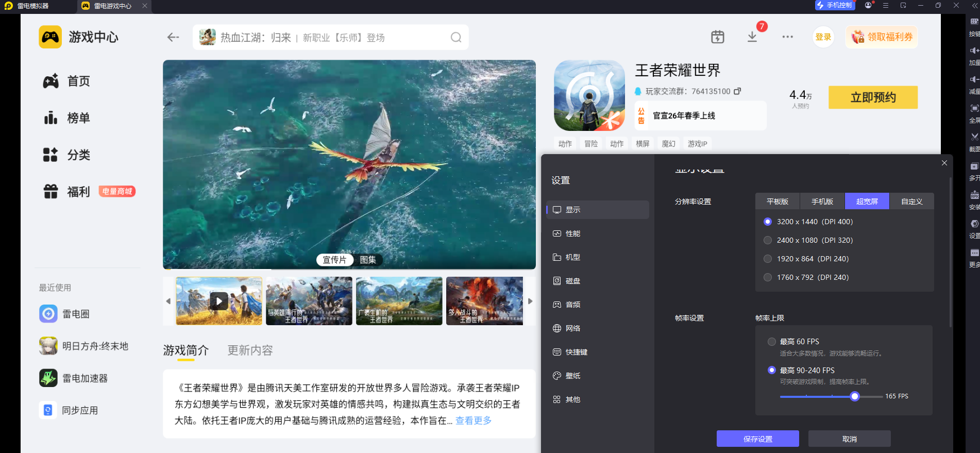This screenshot has height=453, width=980.
Task: Click the FPS slider handle at 165 FPS
Action: tap(855, 396)
